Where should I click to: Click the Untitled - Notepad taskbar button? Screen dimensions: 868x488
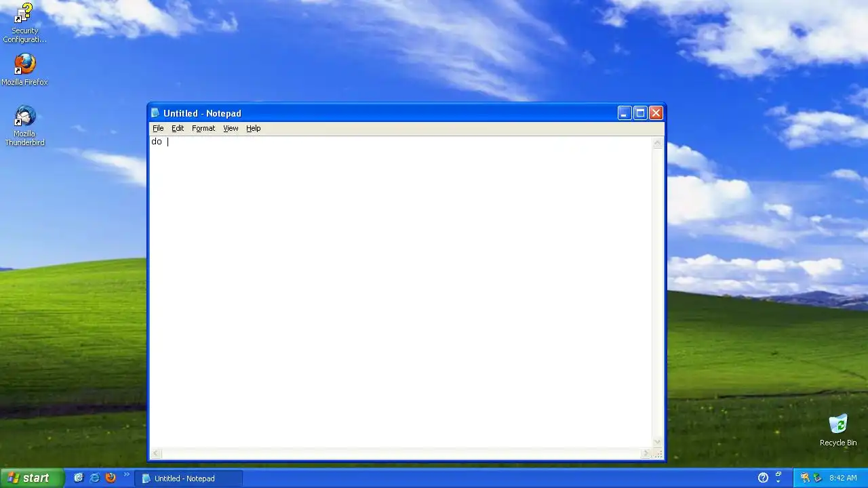pyautogui.click(x=189, y=479)
